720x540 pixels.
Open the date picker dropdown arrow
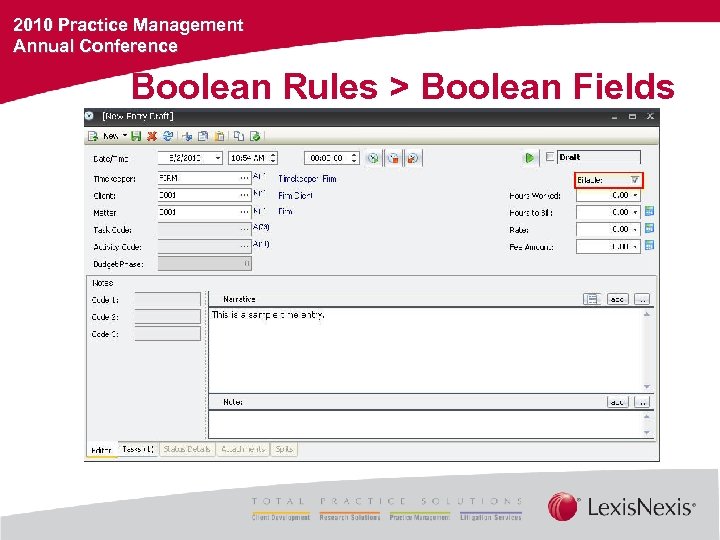coord(218,158)
